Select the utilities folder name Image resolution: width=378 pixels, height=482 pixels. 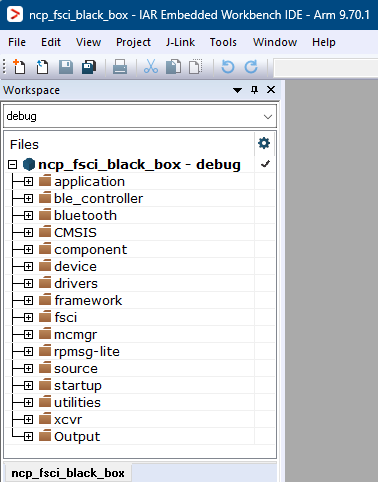click(77, 403)
